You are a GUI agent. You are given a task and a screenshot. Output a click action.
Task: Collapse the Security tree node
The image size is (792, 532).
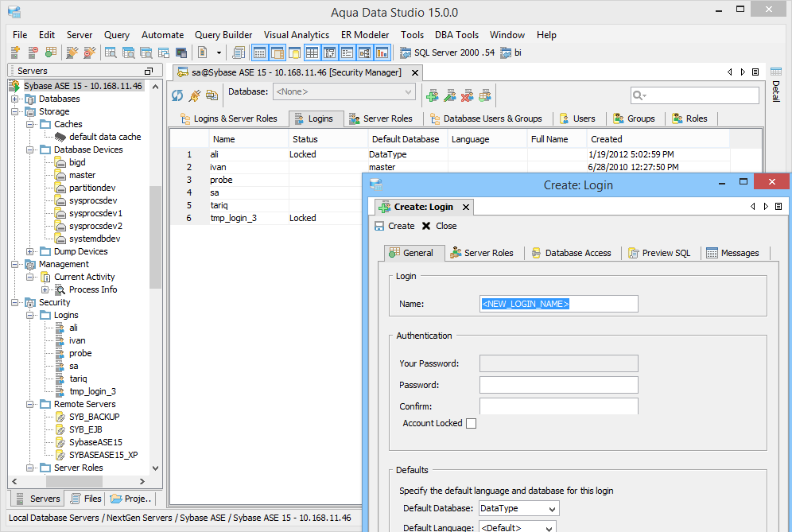pyautogui.click(x=14, y=303)
